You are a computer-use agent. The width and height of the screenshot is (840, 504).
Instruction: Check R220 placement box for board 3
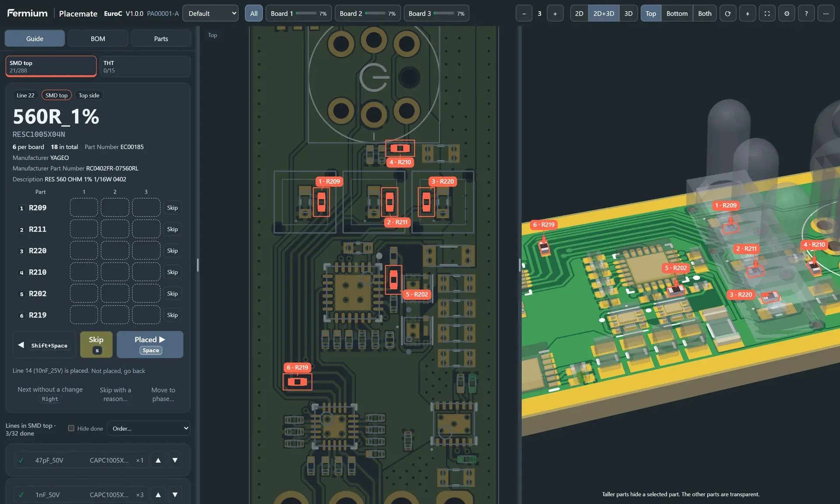tap(146, 250)
